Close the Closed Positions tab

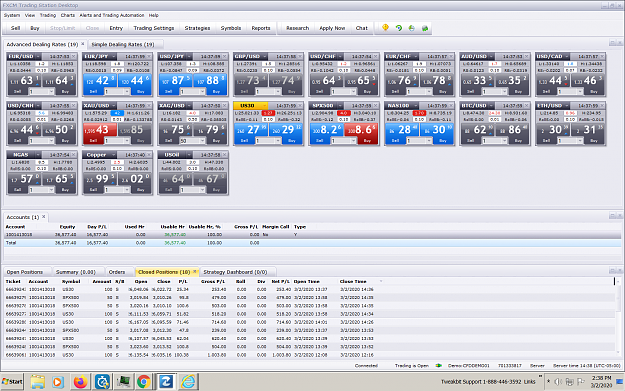point(195,271)
